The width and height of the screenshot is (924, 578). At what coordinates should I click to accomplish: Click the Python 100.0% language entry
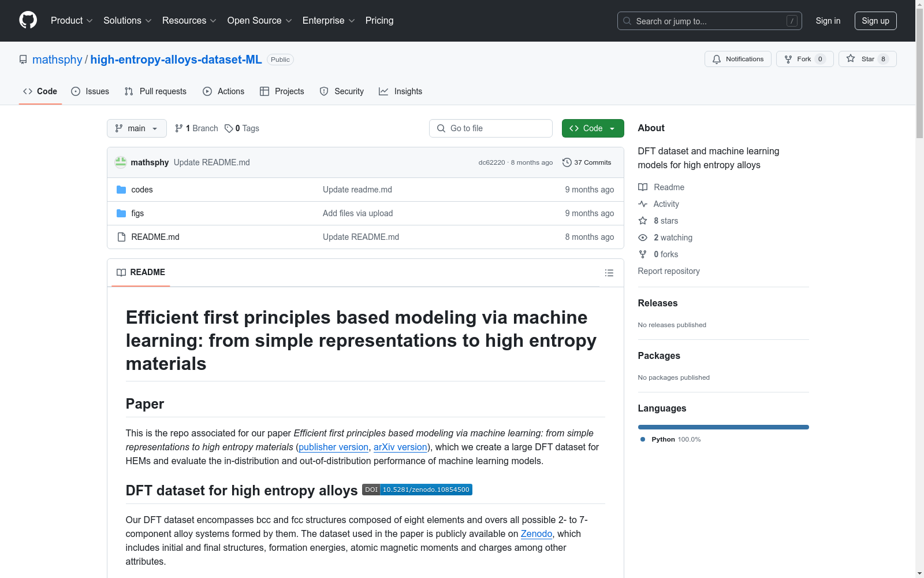click(x=670, y=439)
